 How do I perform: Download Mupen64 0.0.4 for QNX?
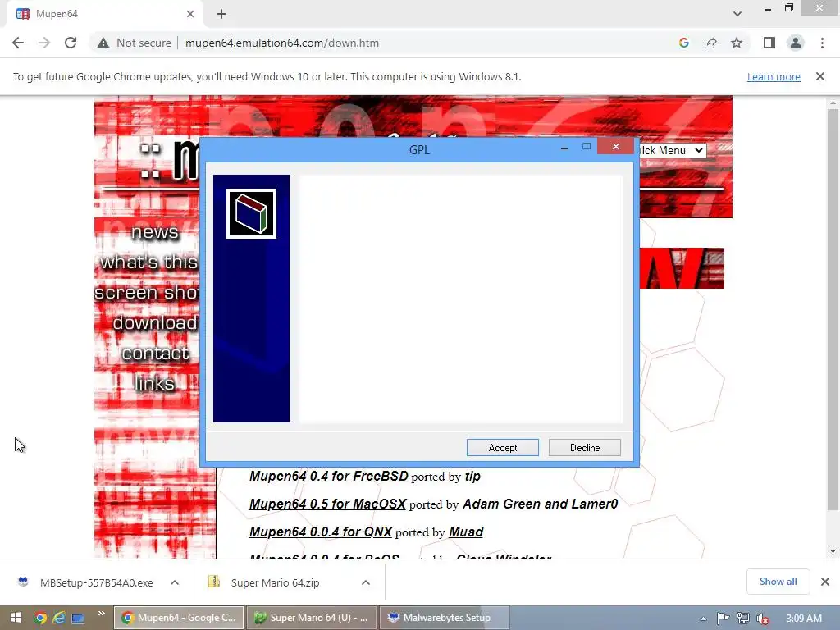point(321,532)
